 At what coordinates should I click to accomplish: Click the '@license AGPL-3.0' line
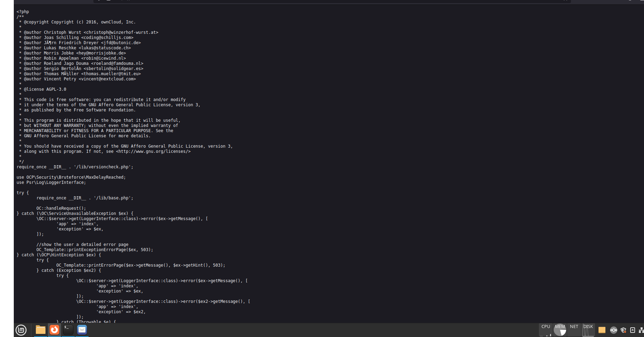(45, 89)
